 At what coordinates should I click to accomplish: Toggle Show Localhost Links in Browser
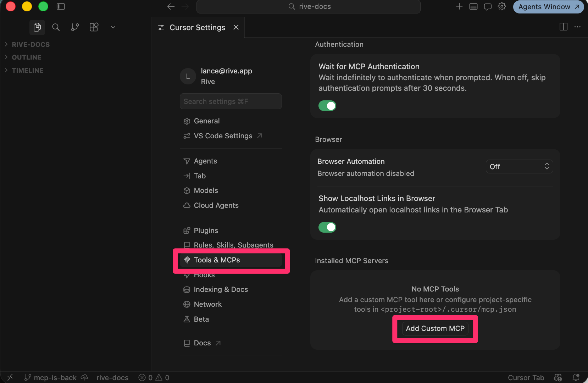(327, 227)
